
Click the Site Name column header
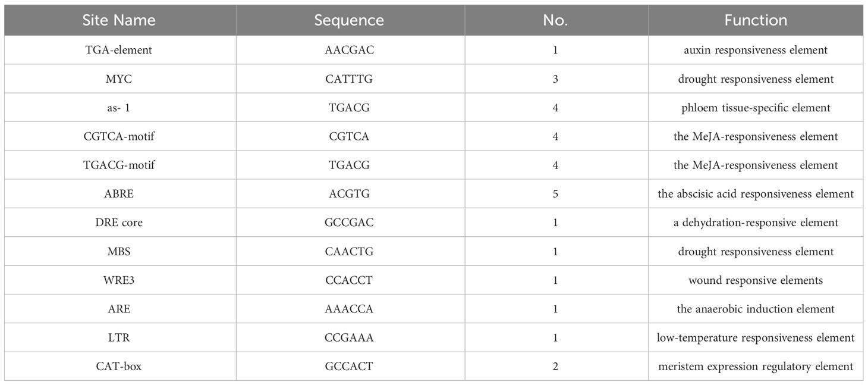(119, 20)
